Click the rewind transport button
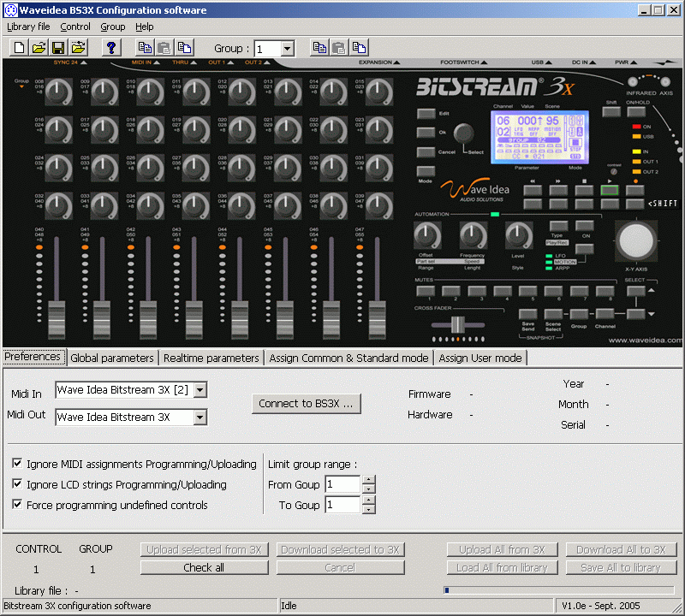 (533, 190)
